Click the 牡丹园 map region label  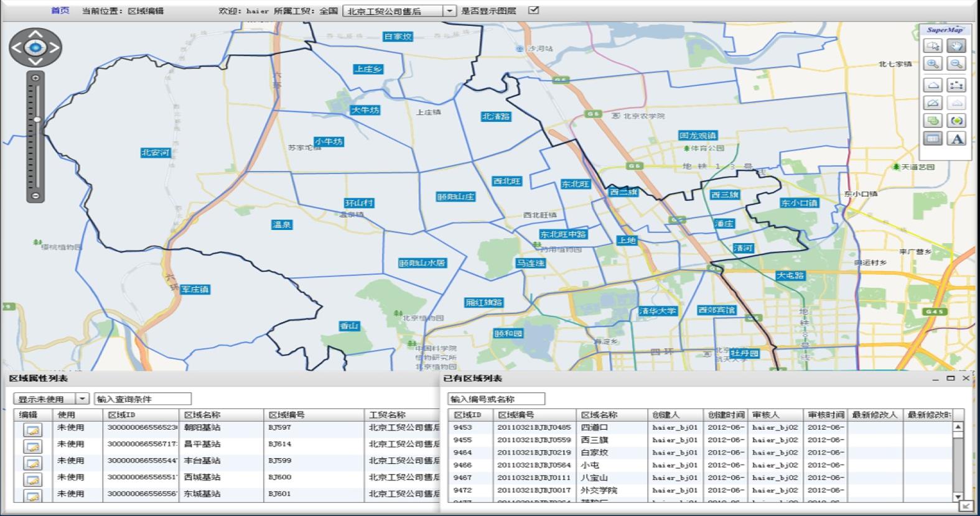(x=745, y=353)
